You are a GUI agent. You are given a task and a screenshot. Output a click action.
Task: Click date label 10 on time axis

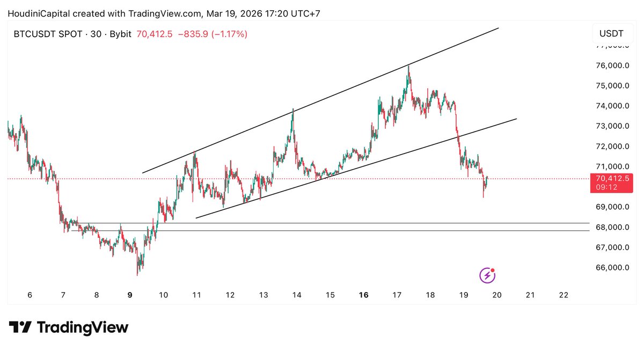163,295
